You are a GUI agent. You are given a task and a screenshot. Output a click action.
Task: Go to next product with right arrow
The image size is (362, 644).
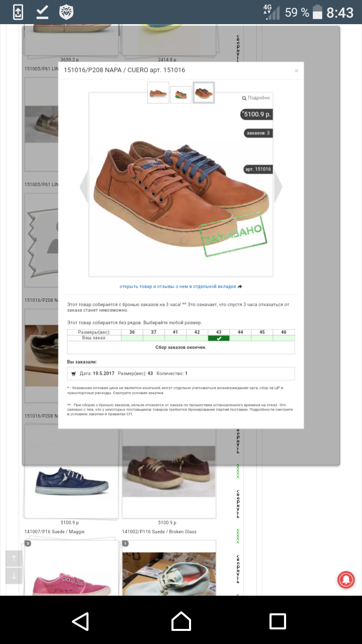(x=278, y=186)
